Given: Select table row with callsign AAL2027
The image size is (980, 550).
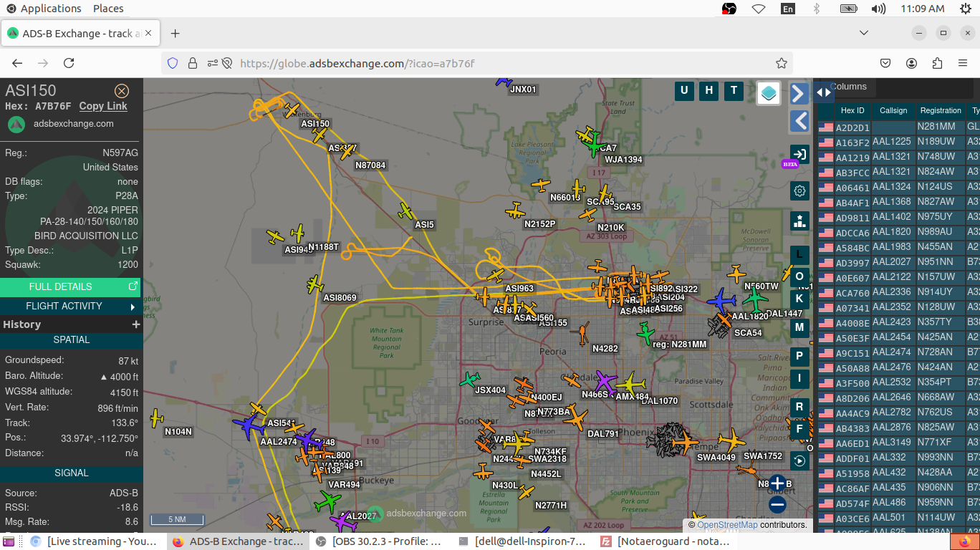Looking at the screenshot, I should pos(898,262).
